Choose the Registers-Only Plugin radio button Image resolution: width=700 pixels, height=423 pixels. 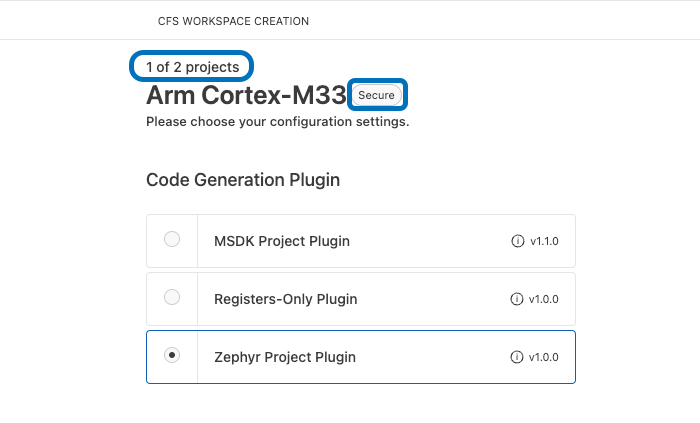[172, 298]
